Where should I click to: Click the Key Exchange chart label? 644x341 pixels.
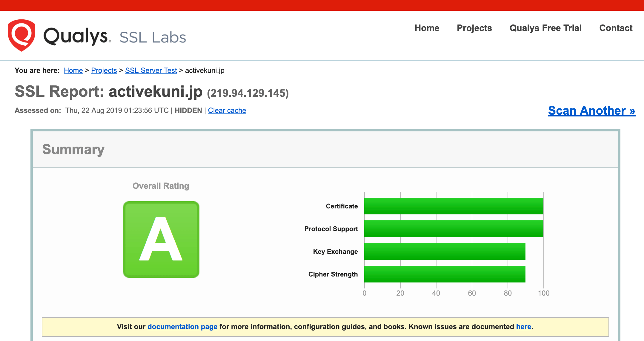pyautogui.click(x=335, y=251)
